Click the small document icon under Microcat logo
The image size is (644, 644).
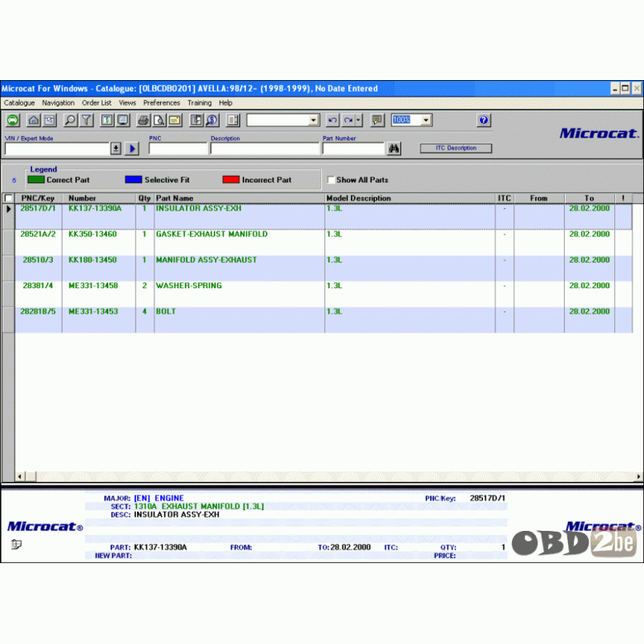coord(17,545)
